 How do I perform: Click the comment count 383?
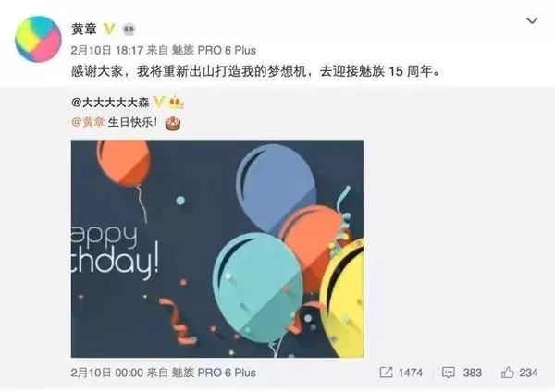pos(473,373)
